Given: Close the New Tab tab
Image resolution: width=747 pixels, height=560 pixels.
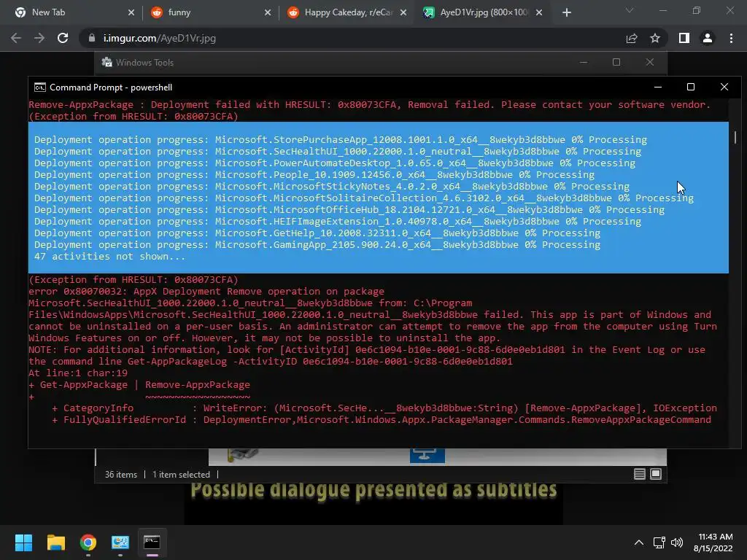Looking at the screenshot, I should point(131,13).
